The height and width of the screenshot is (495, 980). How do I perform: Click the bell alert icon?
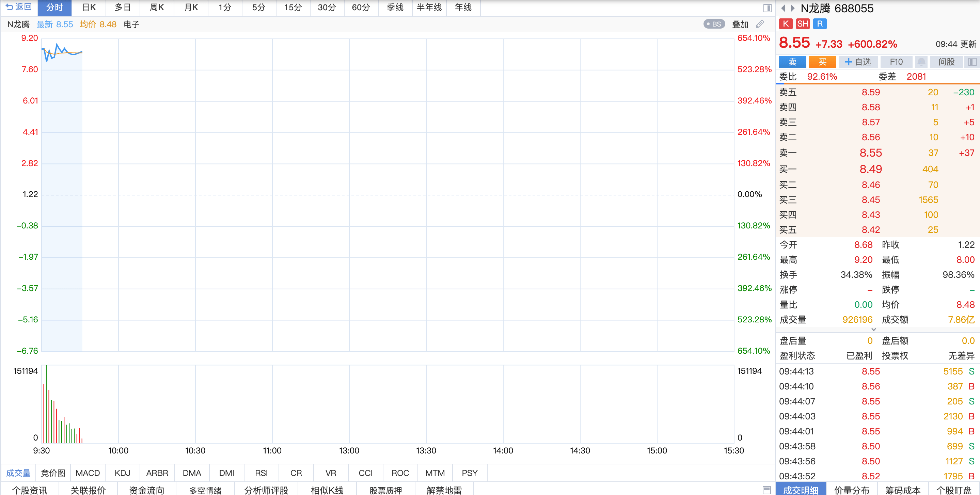click(x=921, y=62)
